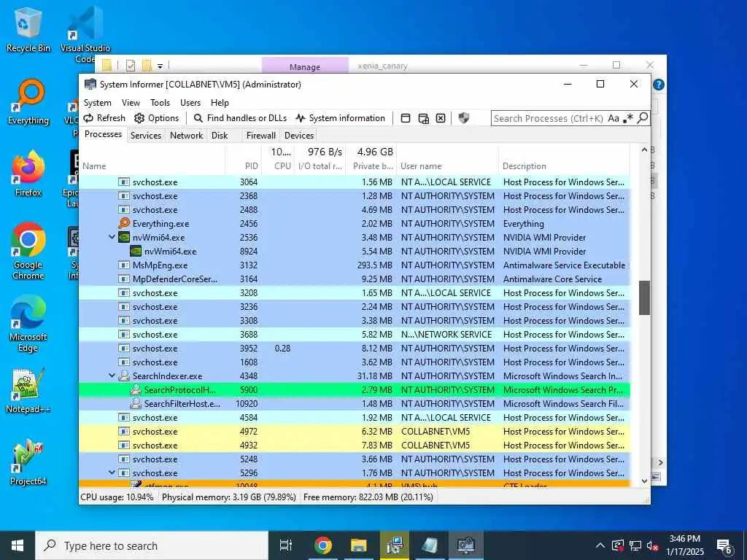Click the process list scrollbar thumb
747x560 pixels.
(644, 297)
